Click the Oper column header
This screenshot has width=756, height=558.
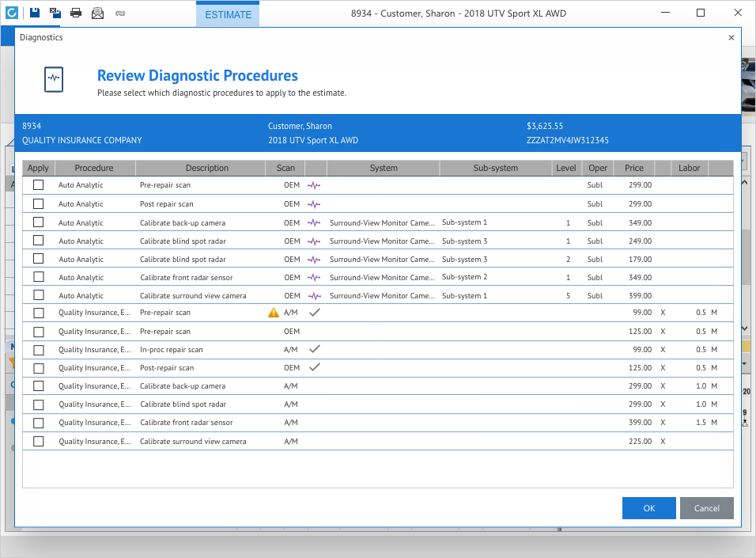pyautogui.click(x=597, y=168)
